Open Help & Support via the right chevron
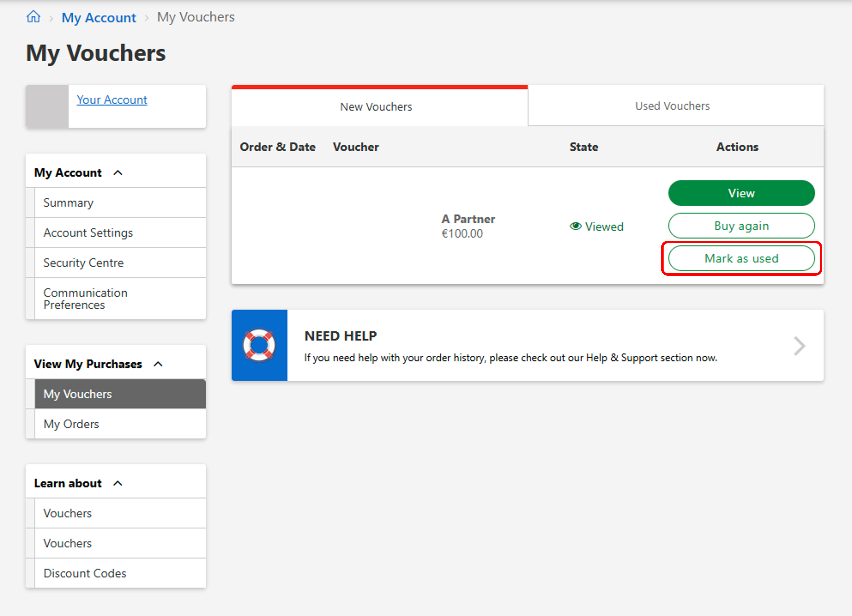852x616 pixels. [799, 346]
